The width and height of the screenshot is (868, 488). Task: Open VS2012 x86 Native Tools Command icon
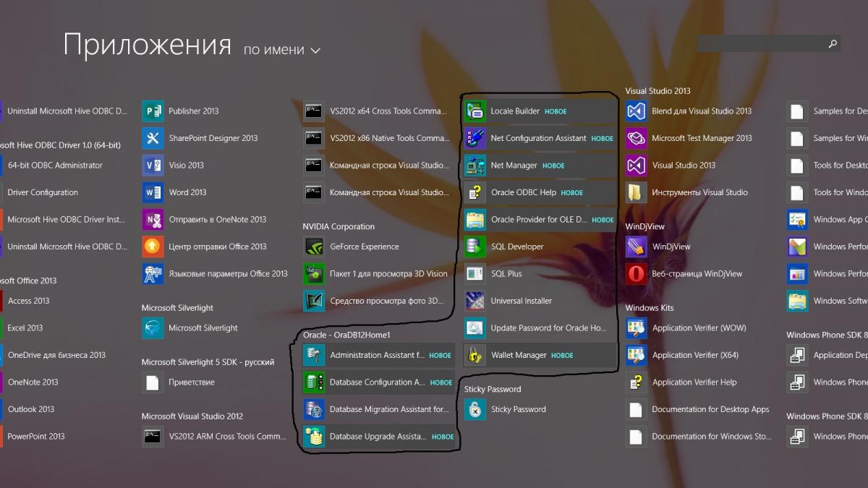(x=314, y=138)
